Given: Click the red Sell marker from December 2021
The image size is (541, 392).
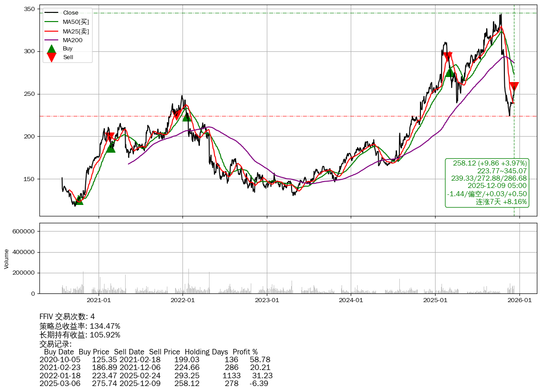Looking at the screenshot, I should [177, 116].
